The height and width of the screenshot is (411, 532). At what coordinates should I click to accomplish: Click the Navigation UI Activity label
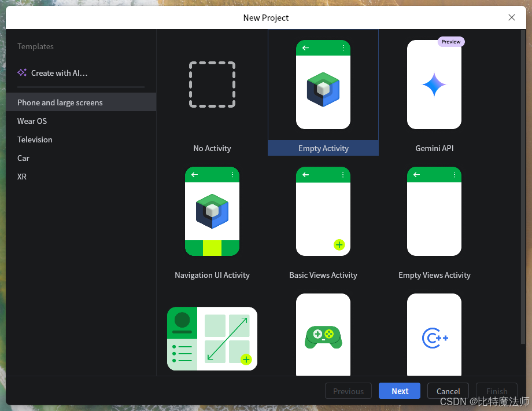point(212,275)
